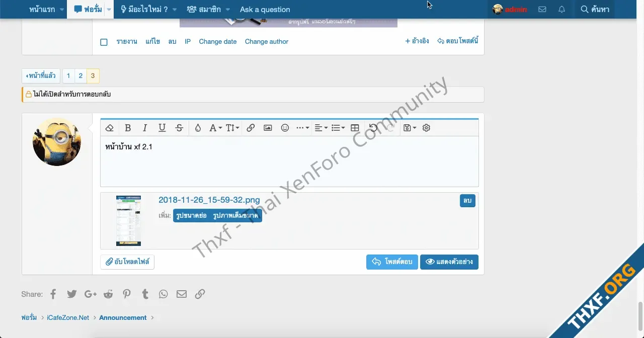The image size is (644, 338).
Task: Click the strikethrough formatting icon
Action: [x=179, y=128]
